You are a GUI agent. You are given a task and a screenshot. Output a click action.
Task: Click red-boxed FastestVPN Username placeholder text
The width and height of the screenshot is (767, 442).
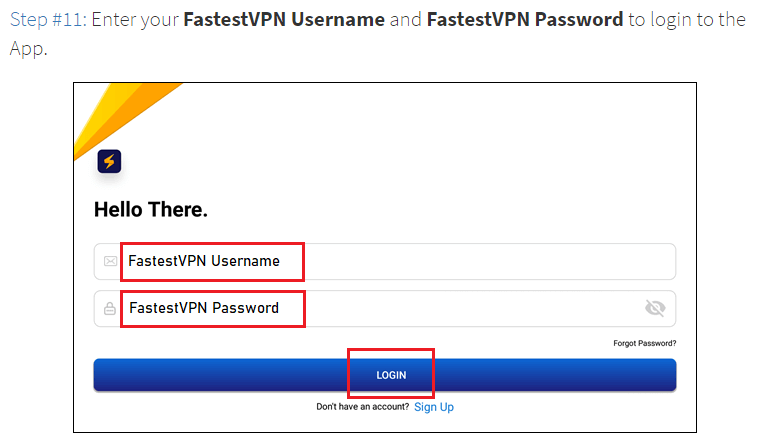(x=204, y=261)
